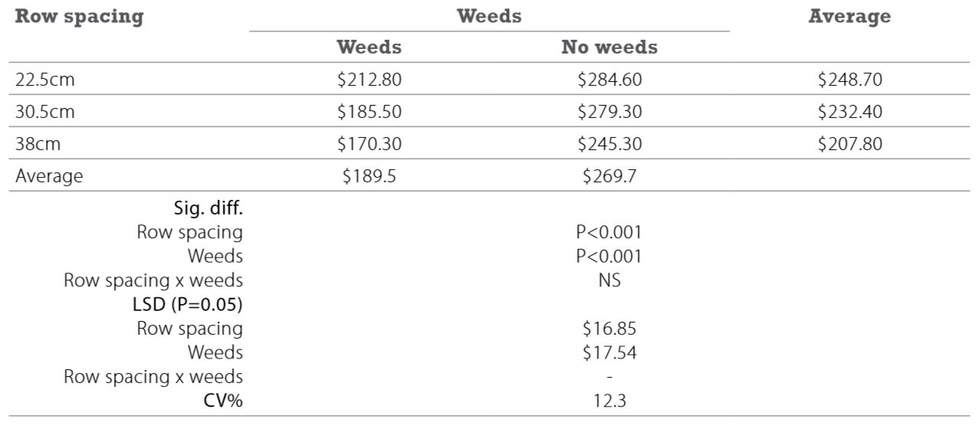Select the $245.30 cell
Viewport: 980px width, 426px height.
609,144
